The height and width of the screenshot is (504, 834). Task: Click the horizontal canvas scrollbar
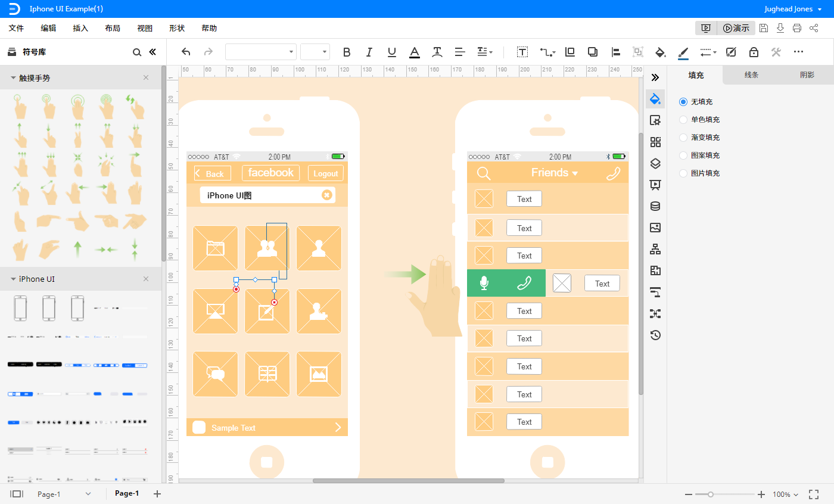409,480
